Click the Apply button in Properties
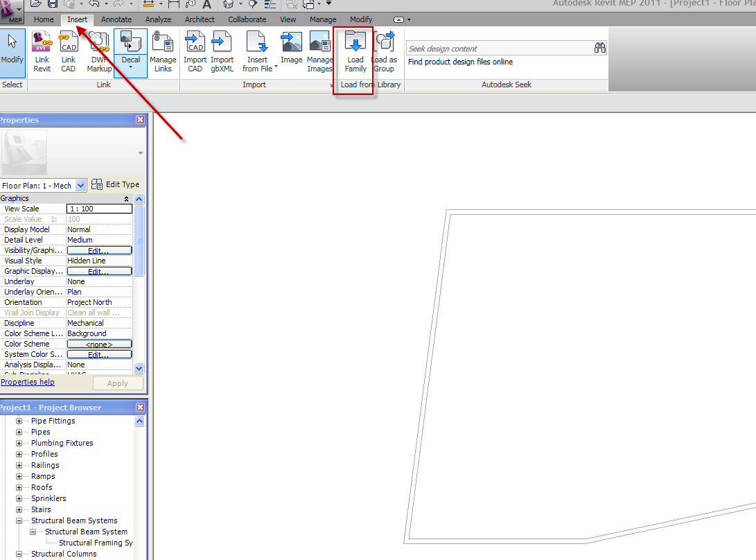This screenshot has height=560, width=756. pos(118,383)
